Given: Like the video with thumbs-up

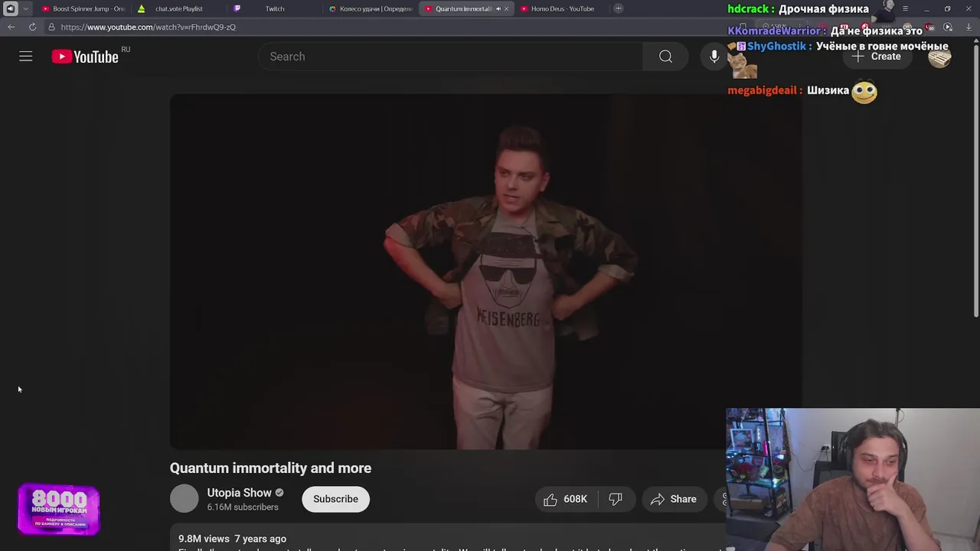Looking at the screenshot, I should [566, 499].
